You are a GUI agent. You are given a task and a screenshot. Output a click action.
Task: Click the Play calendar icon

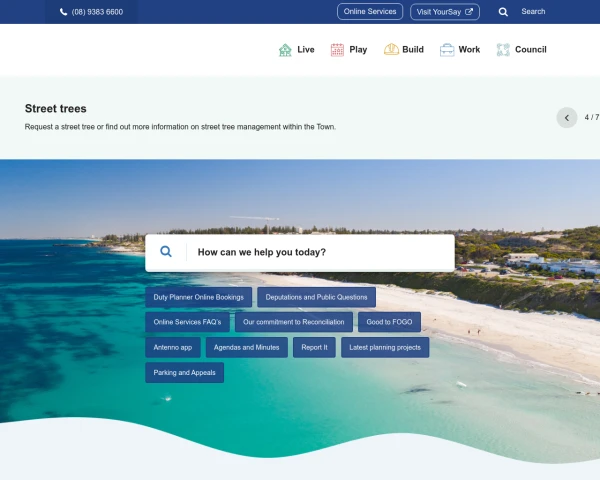point(337,50)
